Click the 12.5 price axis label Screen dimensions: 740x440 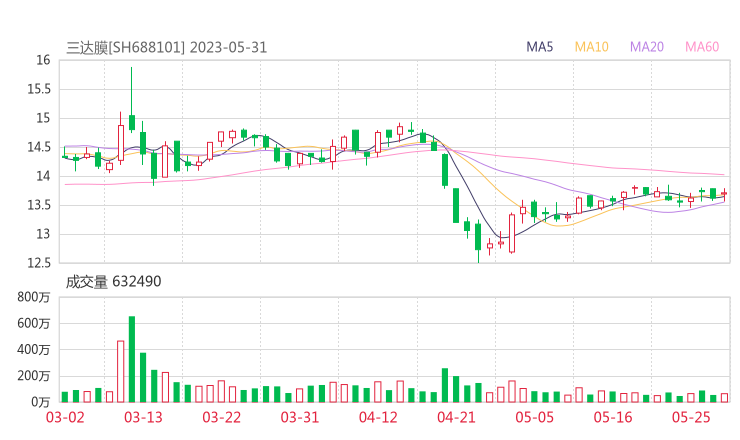[39, 263]
